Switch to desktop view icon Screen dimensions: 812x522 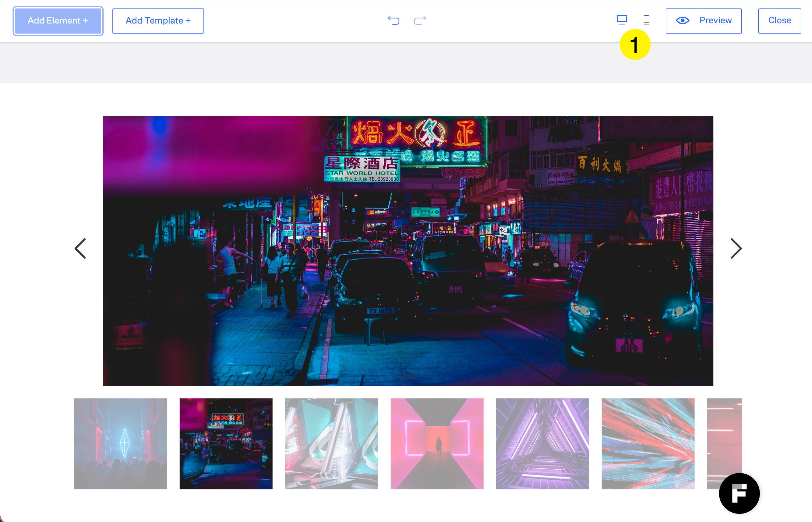(622, 20)
